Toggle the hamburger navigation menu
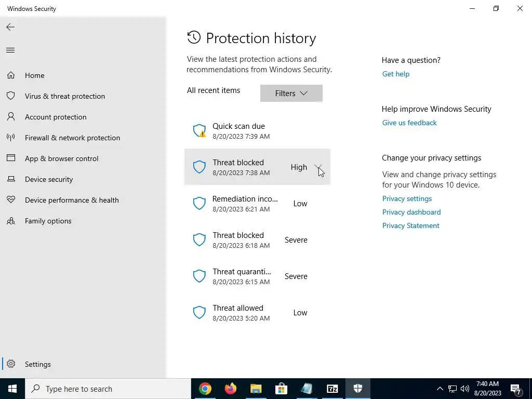The image size is (532, 399). click(x=10, y=50)
